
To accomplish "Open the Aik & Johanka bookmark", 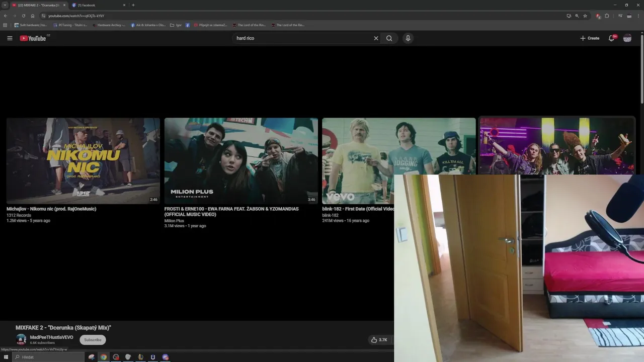I will click(x=148, y=25).
